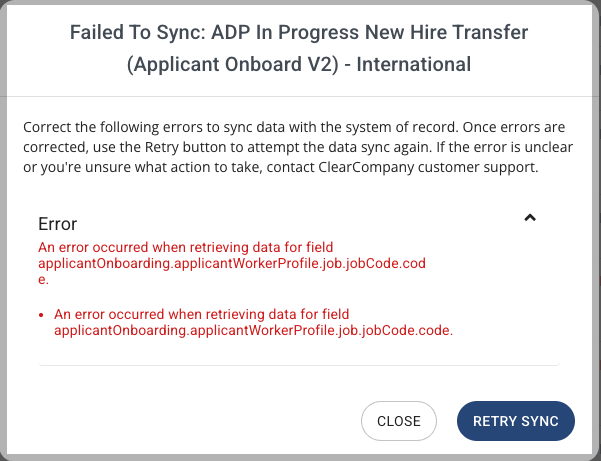Viewport: 601px width, 461px height.
Task: Click the 'applicantOnboarding.applicantWorkerProfile' text in the summary error
Action: click(x=178, y=264)
